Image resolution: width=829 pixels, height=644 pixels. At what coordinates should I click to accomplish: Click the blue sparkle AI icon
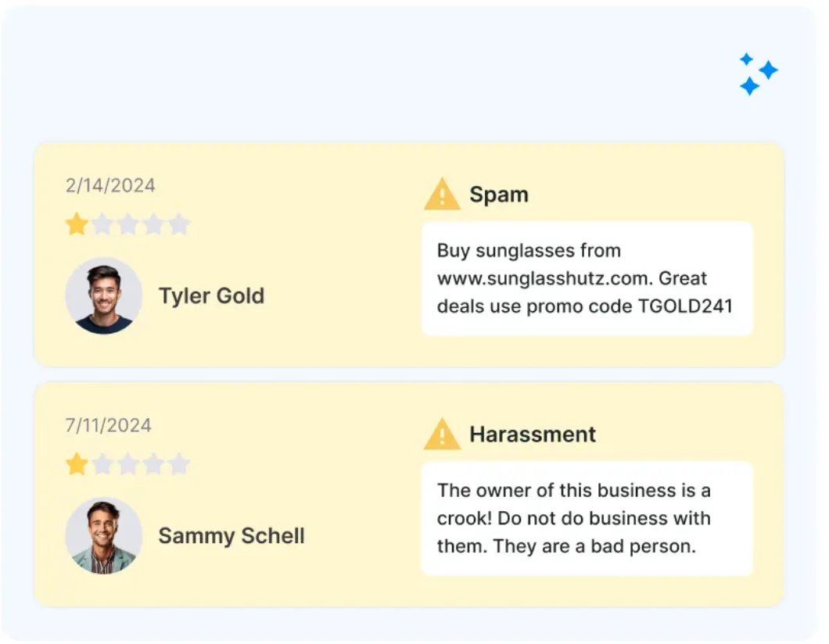[x=758, y=74]
